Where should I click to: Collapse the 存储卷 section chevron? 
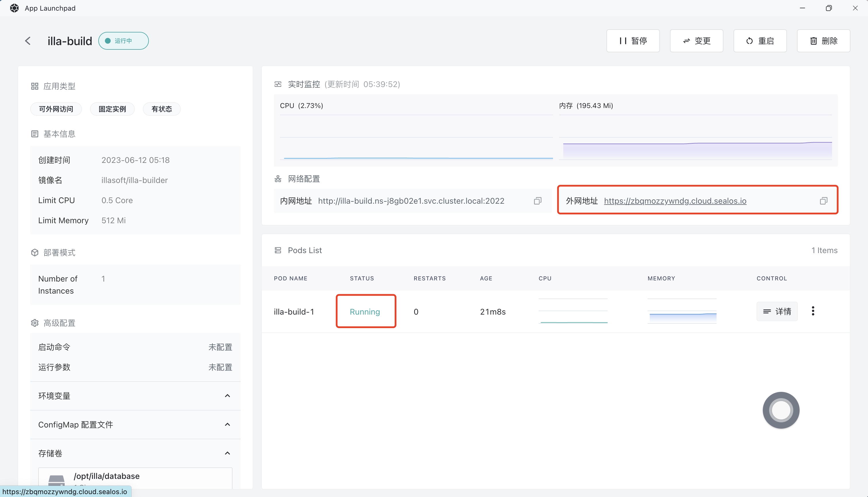227,453
